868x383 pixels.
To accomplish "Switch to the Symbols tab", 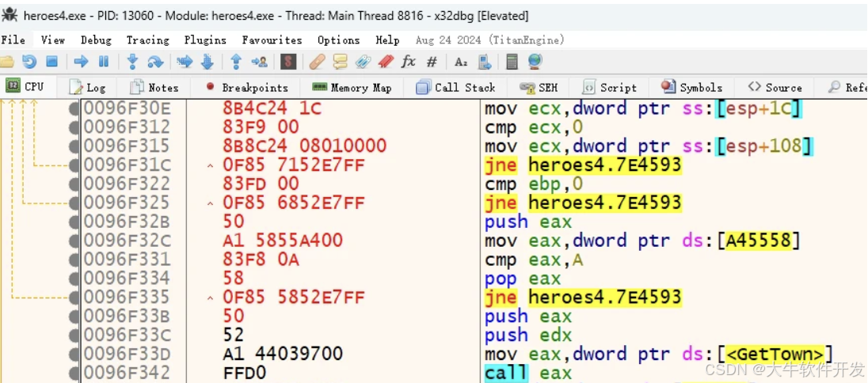I will (x=692, y=88).
